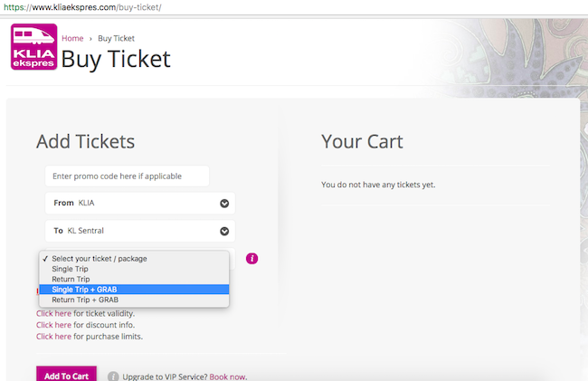Select 'Return Trip + GRAB' package
Screen dimensions: 588x381
pos(91,300)
